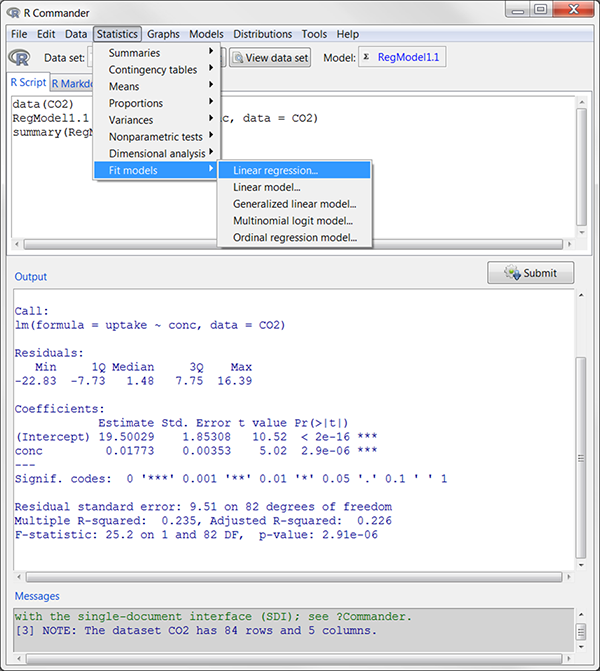This screenshot has width=600, height=671.
Task: Expand the Nonparametric tests submenu
Action: point(156,137)
